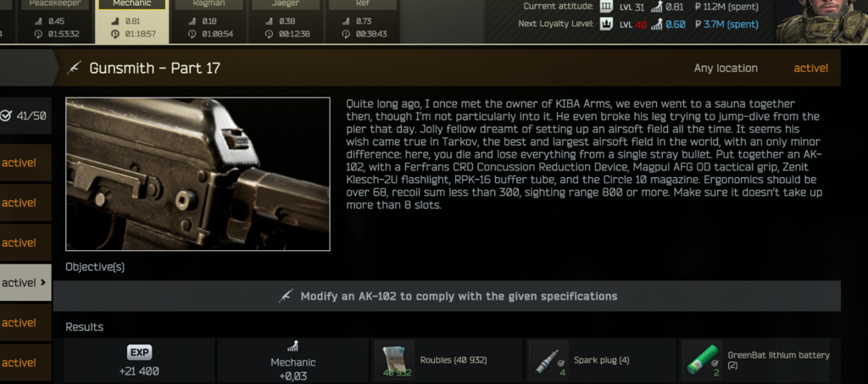The image size is (868, 384).
Task: Click the Roubles reward icon
Action: [x=394, y=359]
